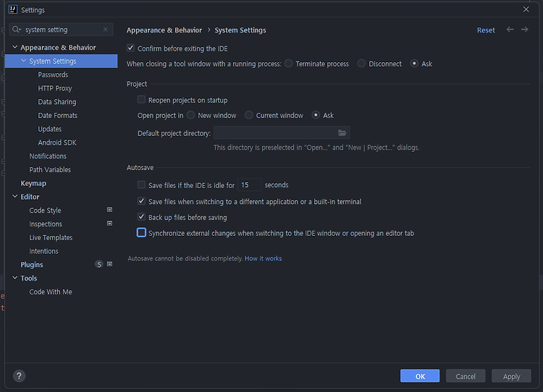The image size is (543, 392).
Task: Open search options via the magnifier icon
Action: point(16,30)
